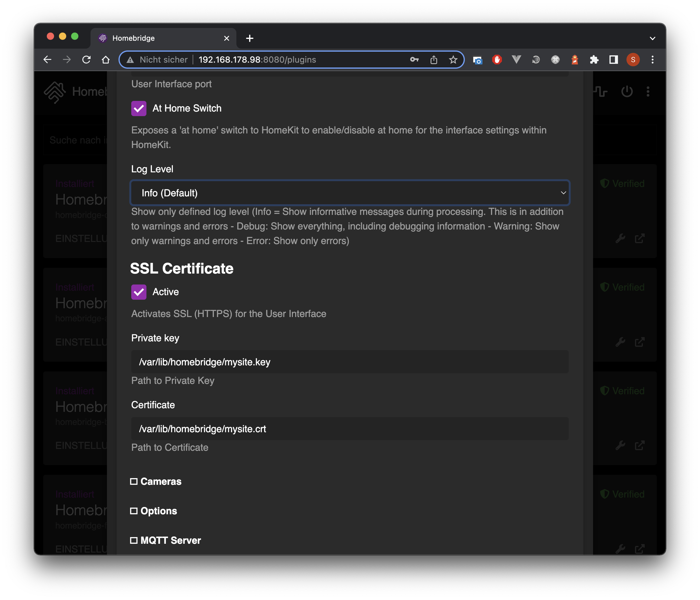700x600 pixels.
Task: Open the Vue.js devtools extension icon
Action: pyautogui.click(x=516, y=60)
